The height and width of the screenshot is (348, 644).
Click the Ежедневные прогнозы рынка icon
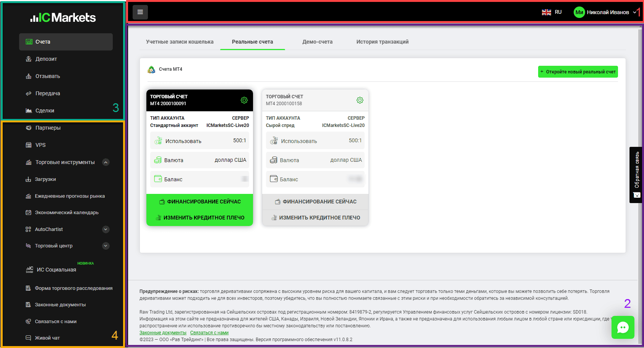click(x=28, y=196)
